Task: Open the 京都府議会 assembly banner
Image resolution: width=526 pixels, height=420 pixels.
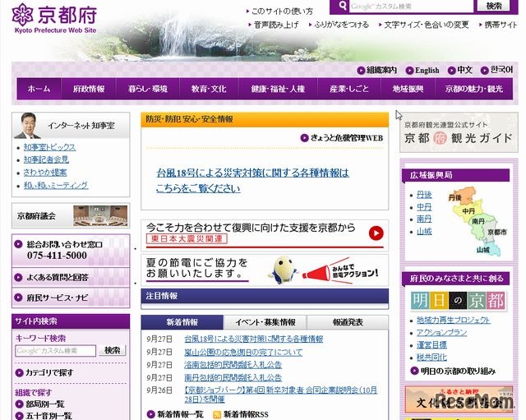Action: click(x=71, y=215)
